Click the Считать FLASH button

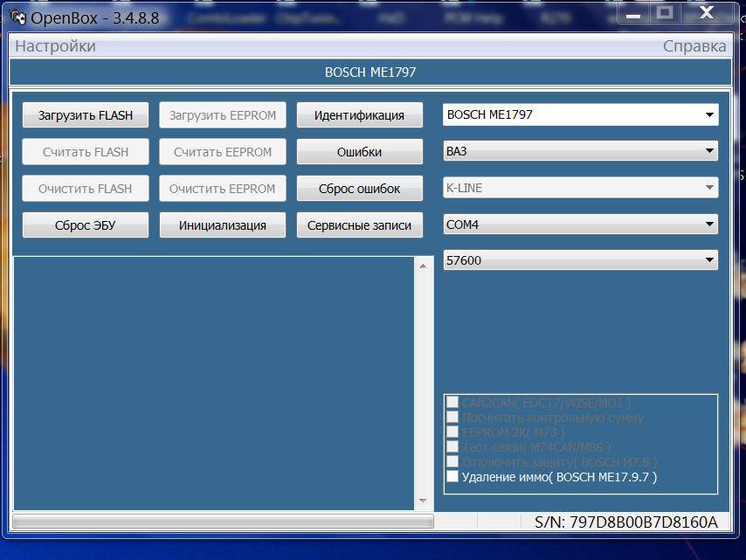point(85,152)
